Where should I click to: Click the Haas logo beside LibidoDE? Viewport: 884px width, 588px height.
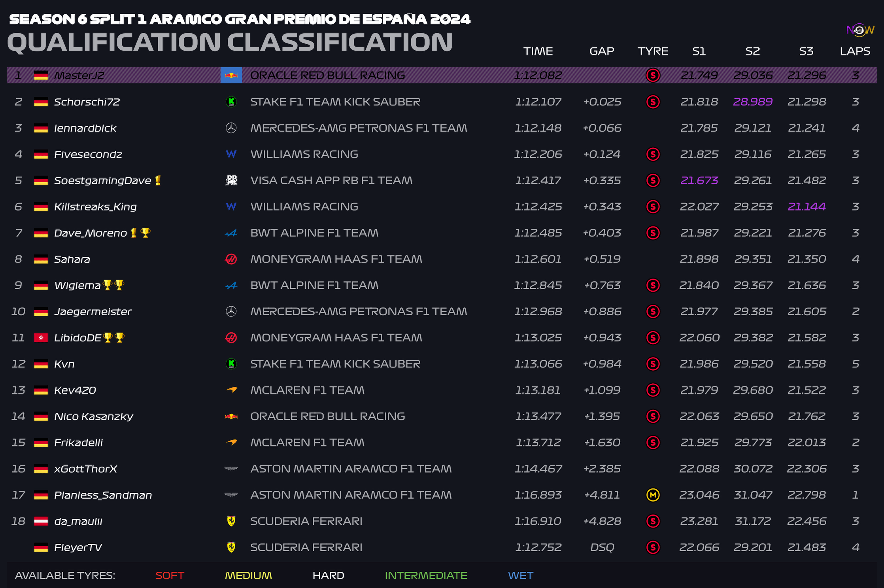coord(231,338)
